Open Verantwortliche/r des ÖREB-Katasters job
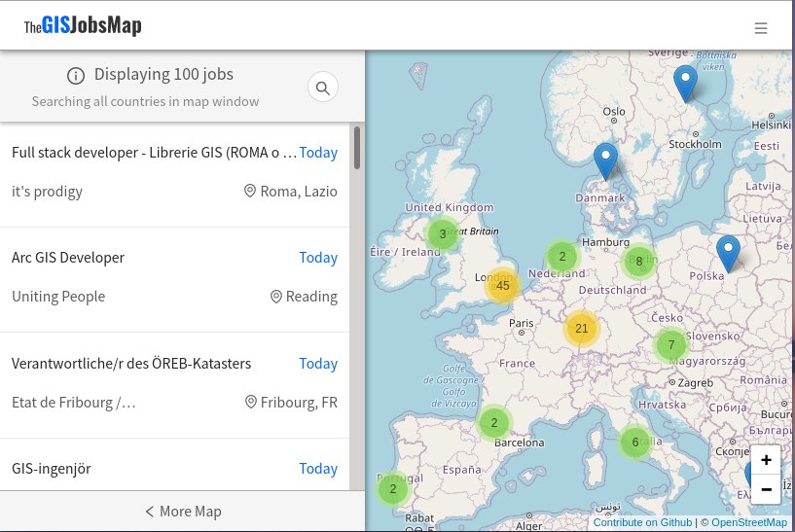Image resolution: width=795 pixels, height=532 pixels. [x=174, y=385]
